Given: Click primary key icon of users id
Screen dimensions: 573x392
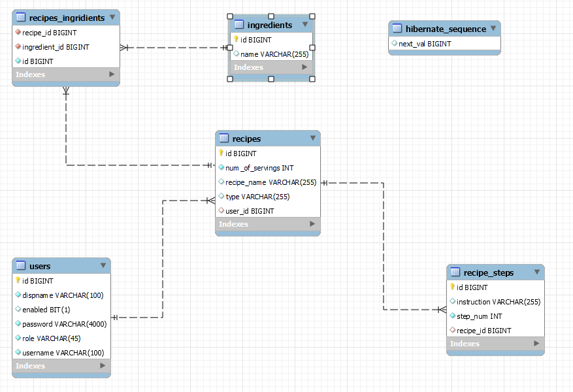Looking at the screenshot, I should 18,280.
